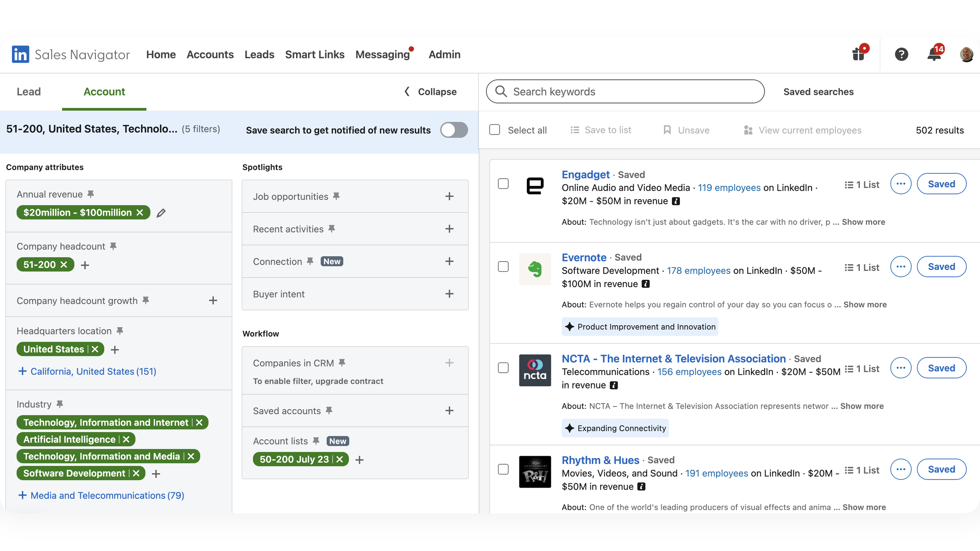The image size is (980, 551).
Task: Open Engadget company link
Action: pos(586,174)
